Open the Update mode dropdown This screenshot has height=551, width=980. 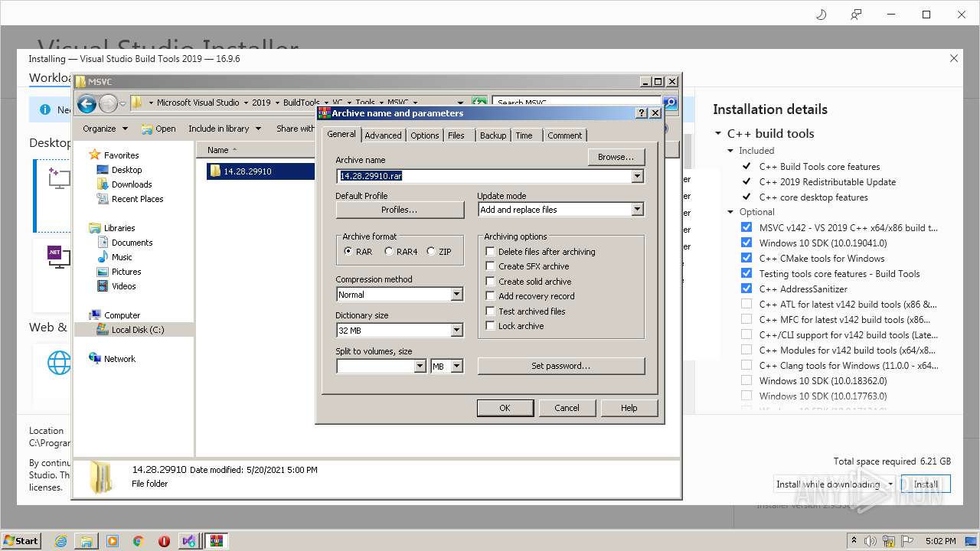tap(637, 209)
